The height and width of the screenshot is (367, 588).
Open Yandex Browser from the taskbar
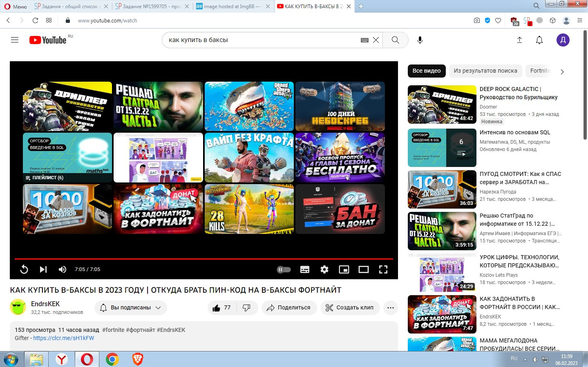[62, 359]
